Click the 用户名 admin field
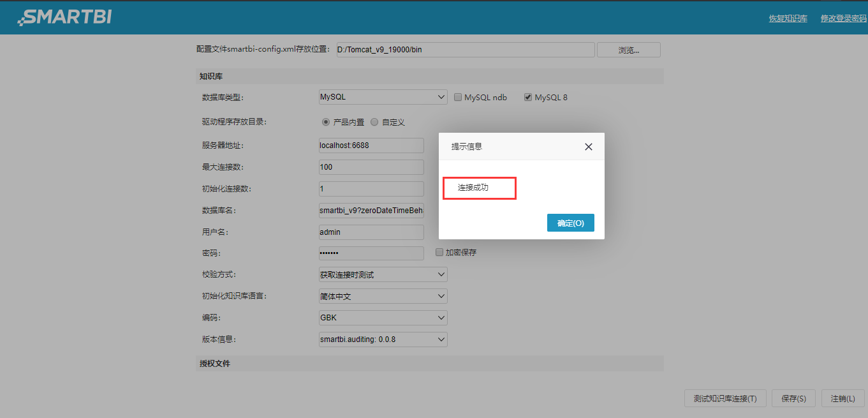 371,232
